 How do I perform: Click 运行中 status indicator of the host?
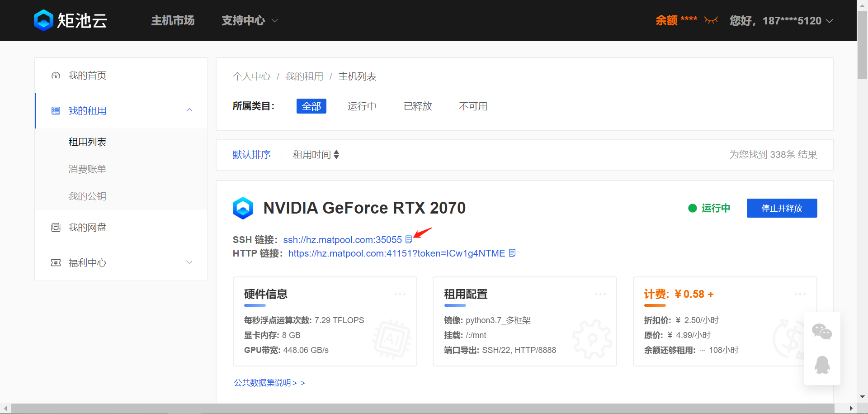coord(709,208)
